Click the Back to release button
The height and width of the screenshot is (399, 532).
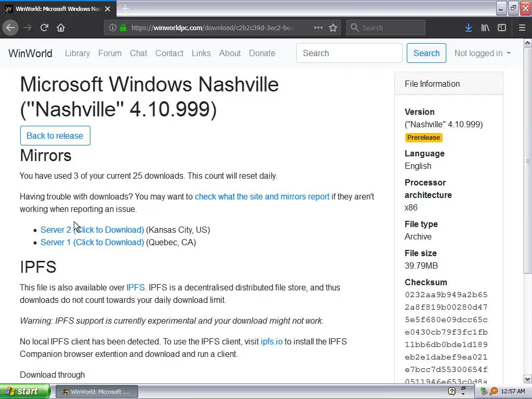tap(55, 136)
